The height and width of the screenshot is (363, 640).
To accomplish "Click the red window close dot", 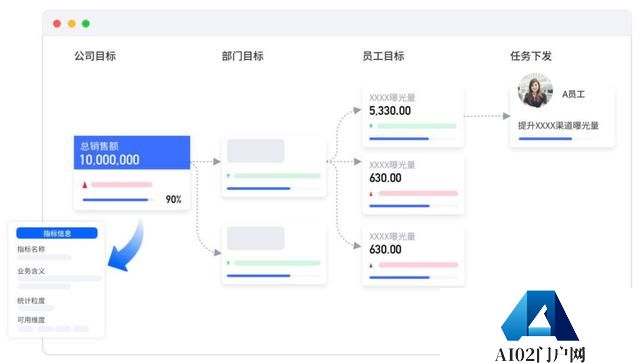I will point(57,24).
